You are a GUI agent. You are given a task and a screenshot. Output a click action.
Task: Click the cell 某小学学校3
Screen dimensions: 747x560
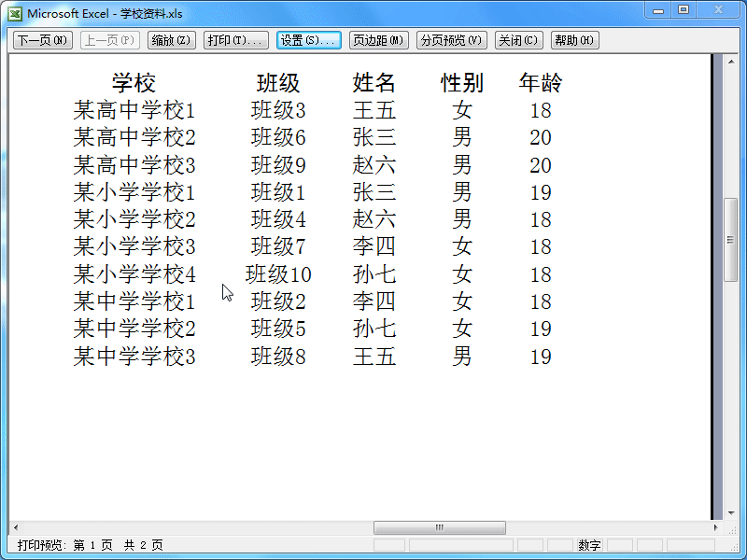click(x=134, y=246)
